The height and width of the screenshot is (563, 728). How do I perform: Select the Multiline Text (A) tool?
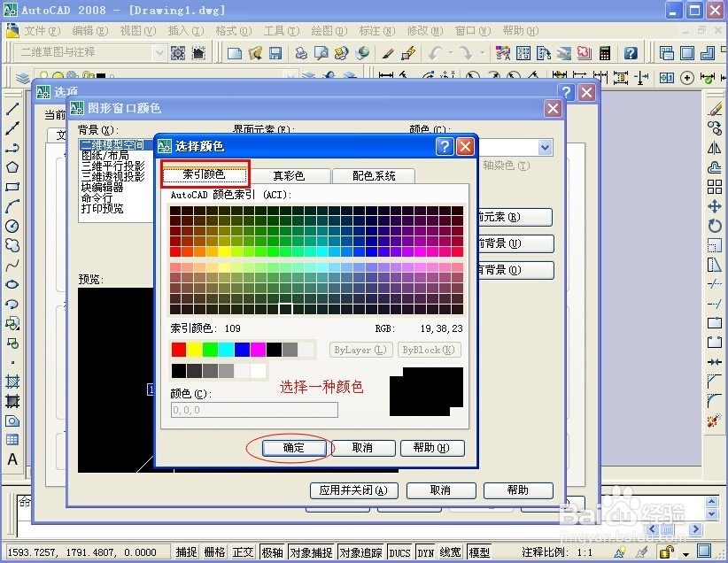point(12,459)
